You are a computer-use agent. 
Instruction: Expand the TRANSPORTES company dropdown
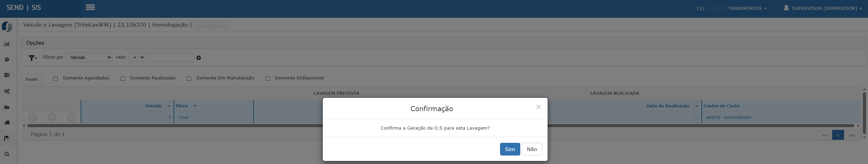pyautogui.click(x=747, y=8)
